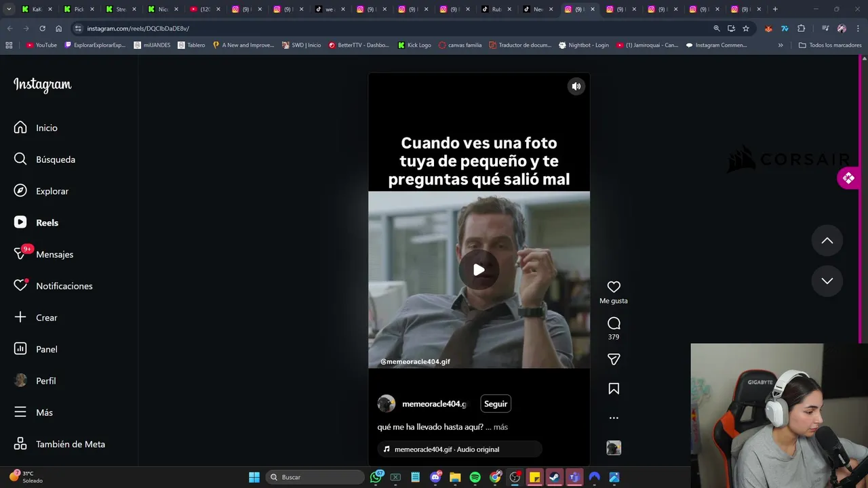Open Notificaciones heart in the sidebar

[x=54, y=286]
